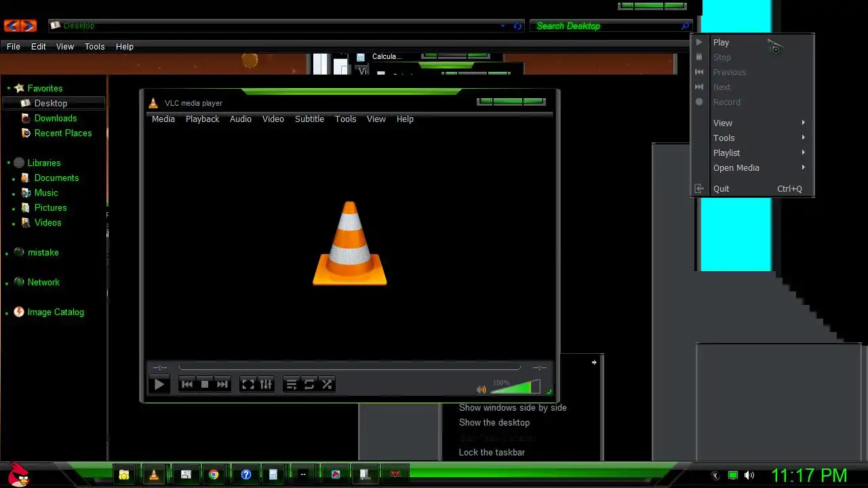Collapse the Favorites group
The width and height of the screenshot is (868, 488).
[8, 89]
